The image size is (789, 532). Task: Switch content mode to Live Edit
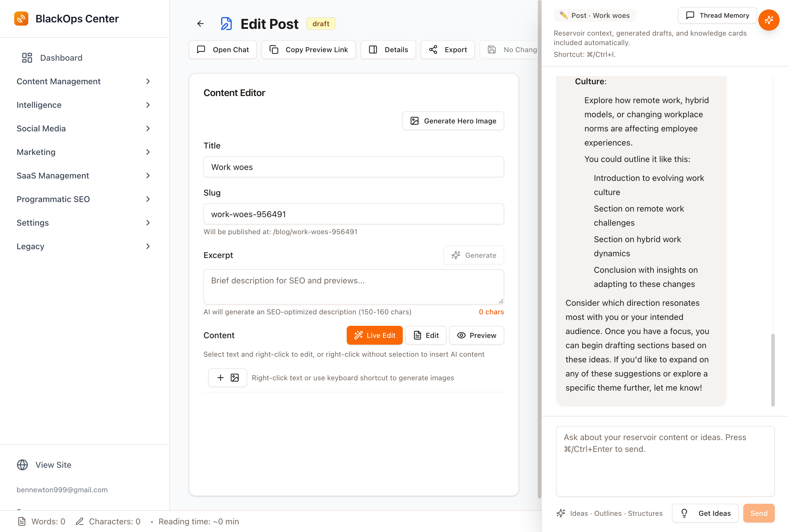pyautogui.click(x=374, y=335)
